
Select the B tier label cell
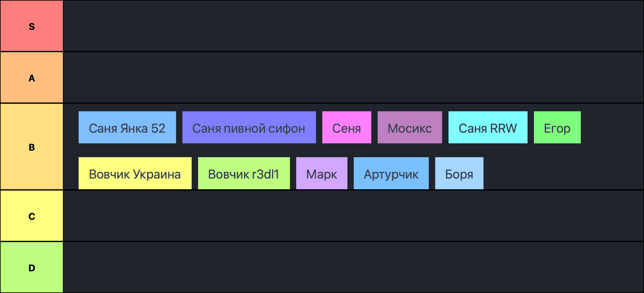[31, 147]
